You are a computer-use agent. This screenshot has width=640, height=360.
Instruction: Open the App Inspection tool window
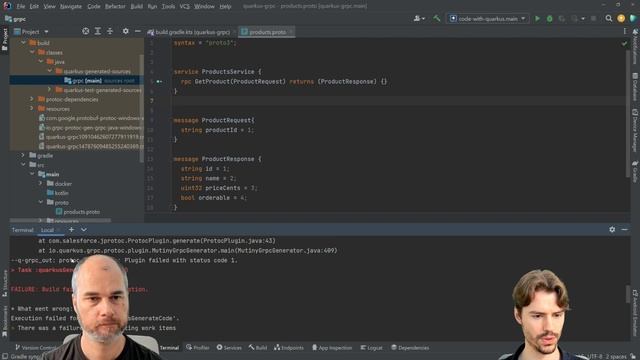[x=332, y=348]
